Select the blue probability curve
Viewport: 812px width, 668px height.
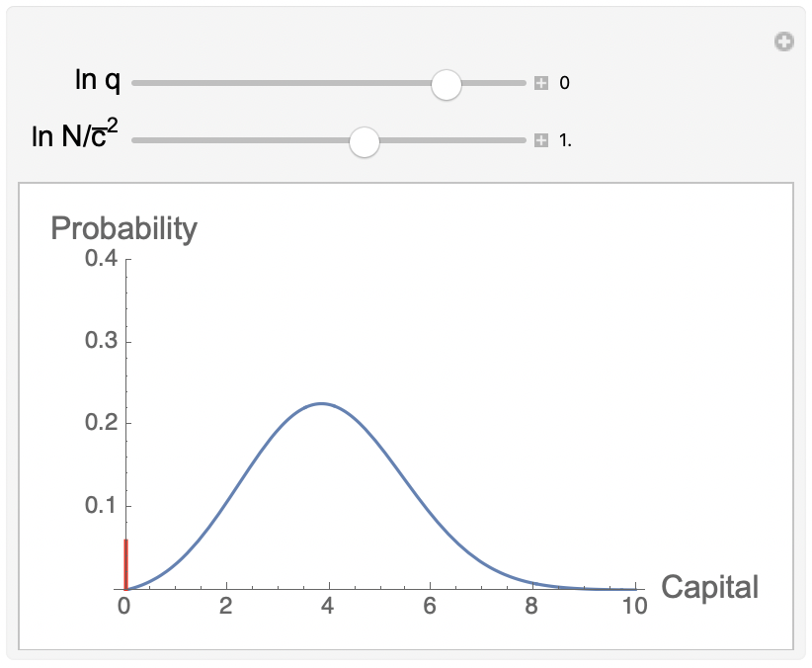click(x=321, y=403)
